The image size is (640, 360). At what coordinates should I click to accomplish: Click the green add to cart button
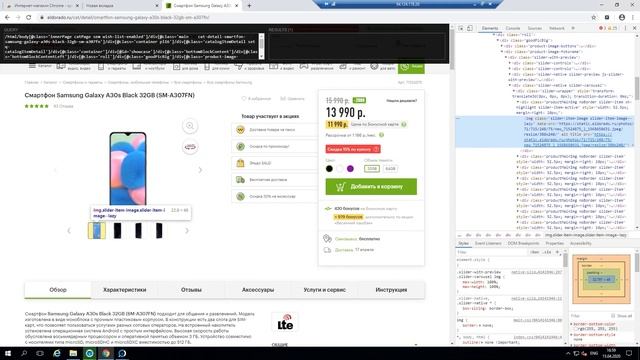(x=371, y=187)
